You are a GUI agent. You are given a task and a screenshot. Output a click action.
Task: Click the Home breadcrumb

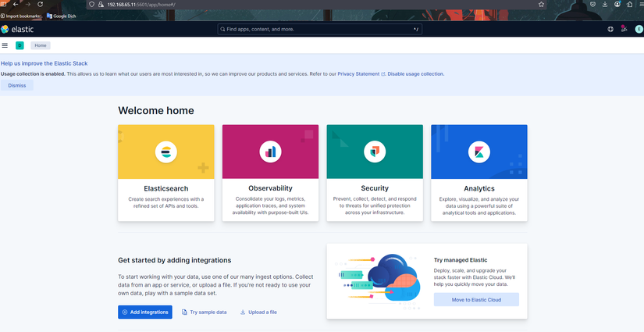point(41,45)
